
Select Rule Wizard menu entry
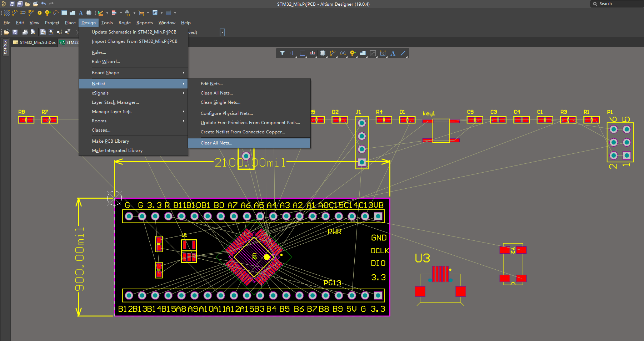(133, 61)
